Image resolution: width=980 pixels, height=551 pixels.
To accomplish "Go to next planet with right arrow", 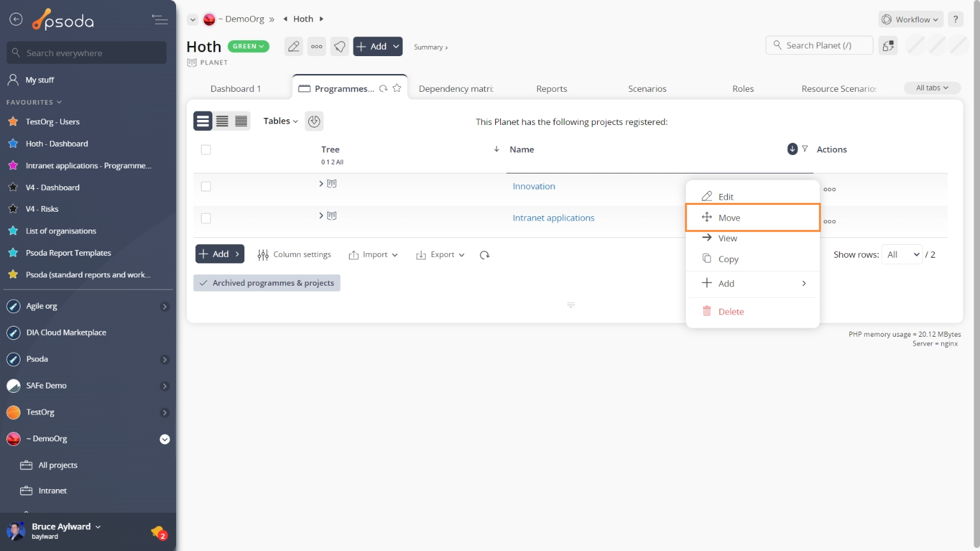I will click(322, 19).
